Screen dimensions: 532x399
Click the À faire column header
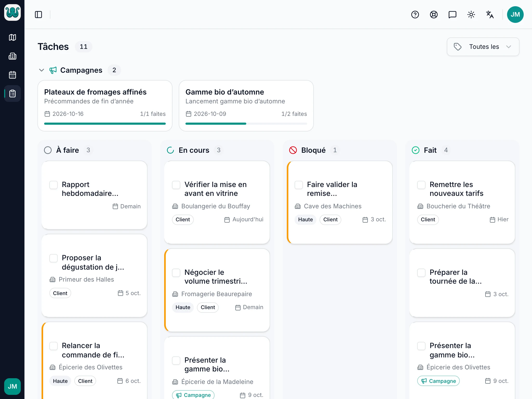[68, 150]
